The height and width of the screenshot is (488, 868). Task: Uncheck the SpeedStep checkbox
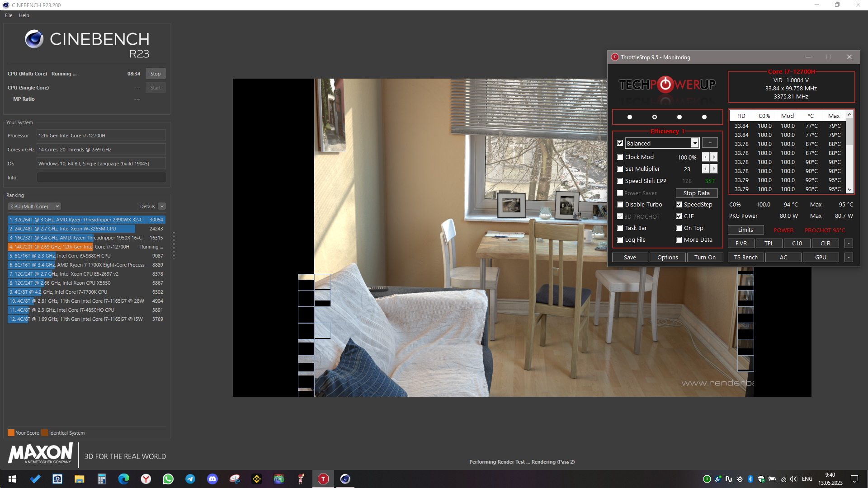click(x=679, y=205)
